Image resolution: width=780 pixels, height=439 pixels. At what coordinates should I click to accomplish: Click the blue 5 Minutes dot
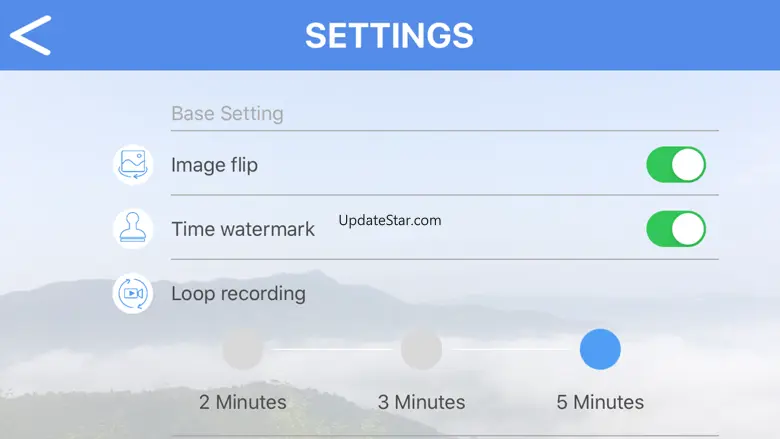tap(600, 350)
